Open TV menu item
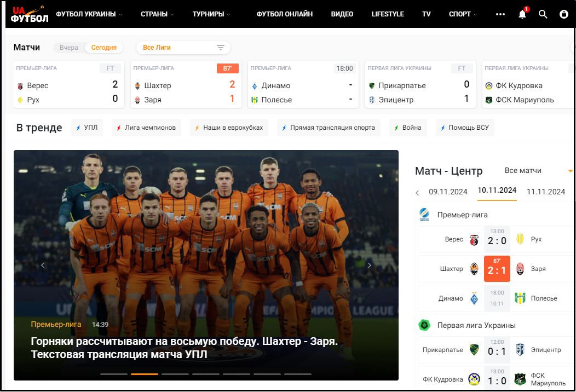The height and width of the screenshot is (392, 576). [x=426, y=14]
